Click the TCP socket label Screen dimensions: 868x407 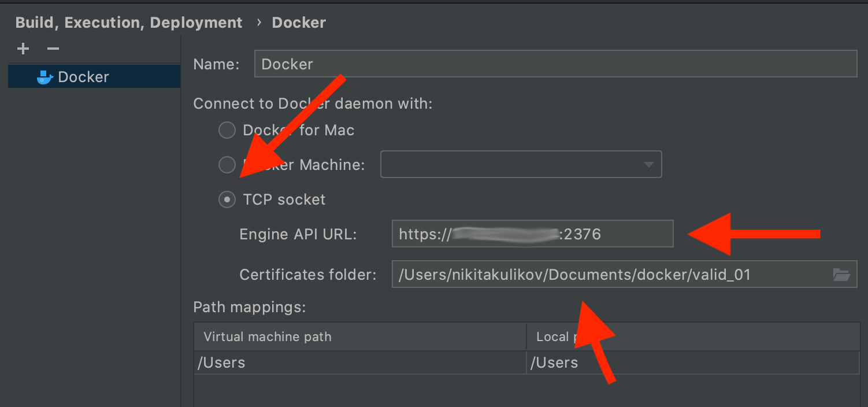(284, 199)
